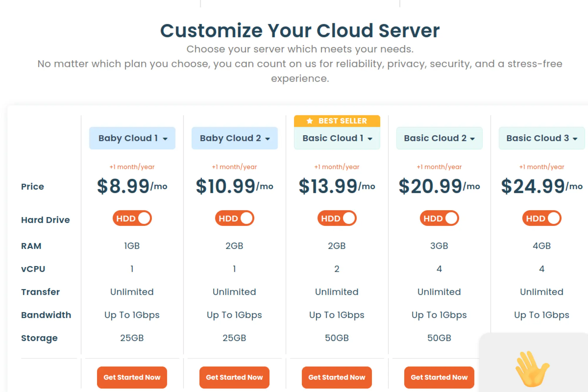Click +1 month/year label on Baby Cloud 1
The width and height of the screenshot is (588, 392).
[132, 167]
